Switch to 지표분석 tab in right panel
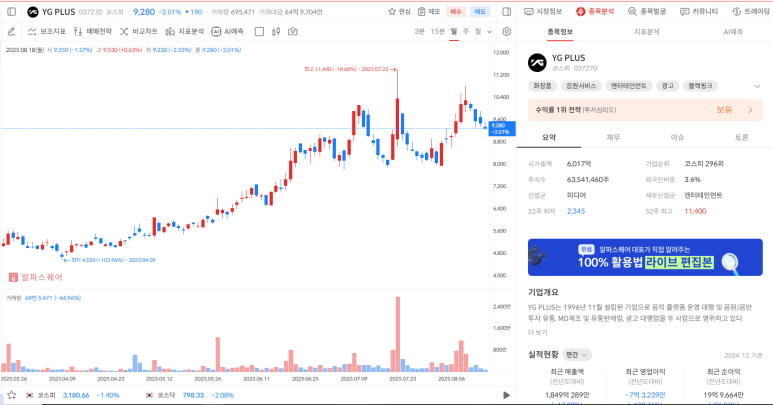773x405 pixels. pyautogui.click(x=646, y=32)
